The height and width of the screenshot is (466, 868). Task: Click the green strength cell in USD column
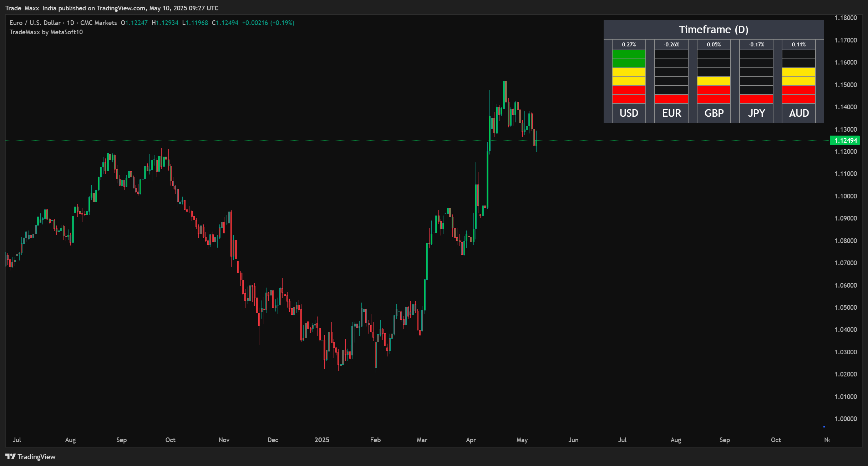[629, 54]
